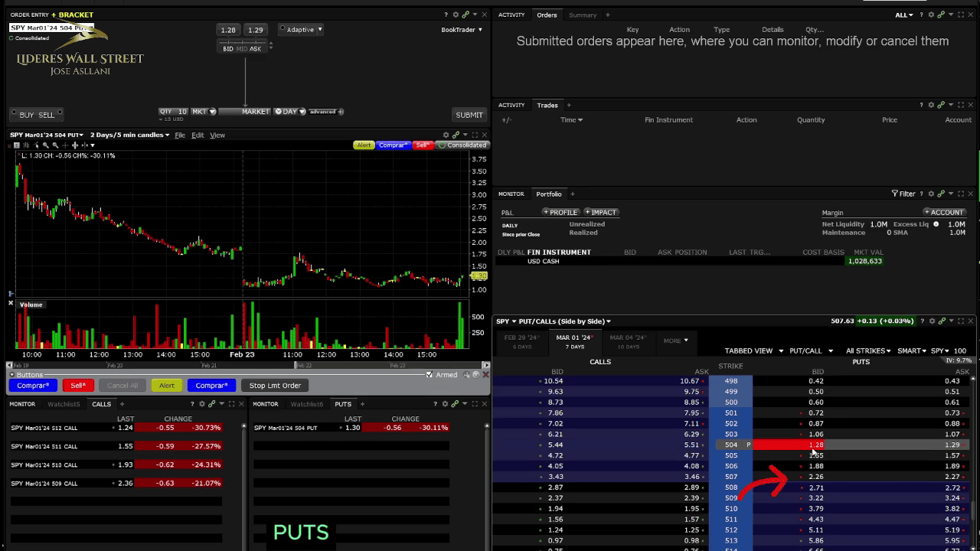Select the BUY side toggle

(27, 115)
